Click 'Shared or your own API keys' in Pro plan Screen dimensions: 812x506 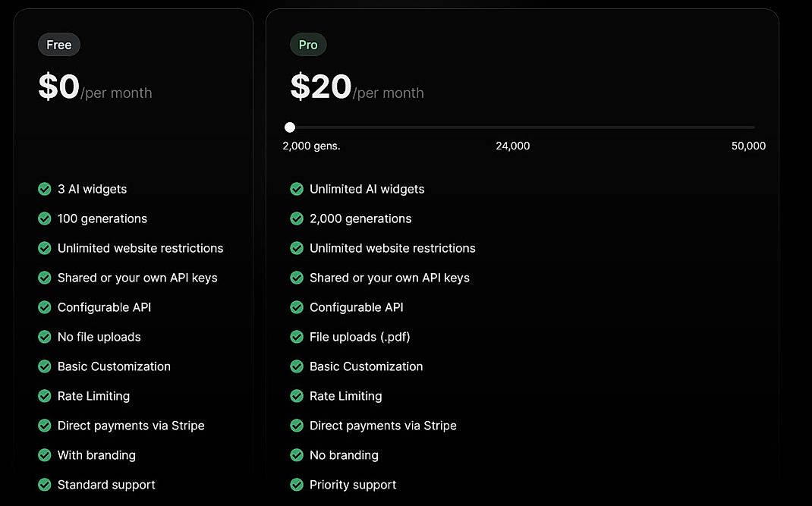click(389, 278)
